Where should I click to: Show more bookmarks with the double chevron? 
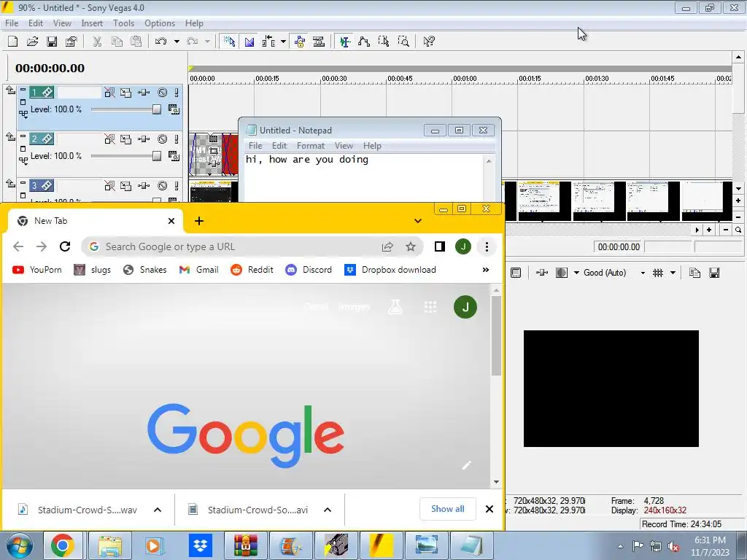point(485,270)
